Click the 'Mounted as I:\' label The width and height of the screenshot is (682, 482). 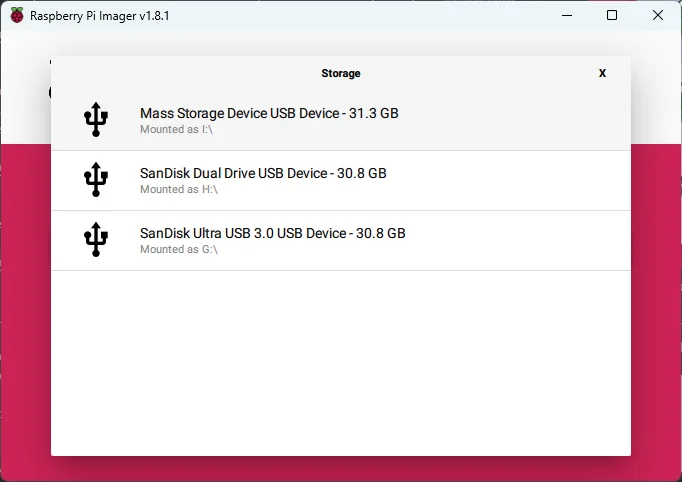[178, 130]
